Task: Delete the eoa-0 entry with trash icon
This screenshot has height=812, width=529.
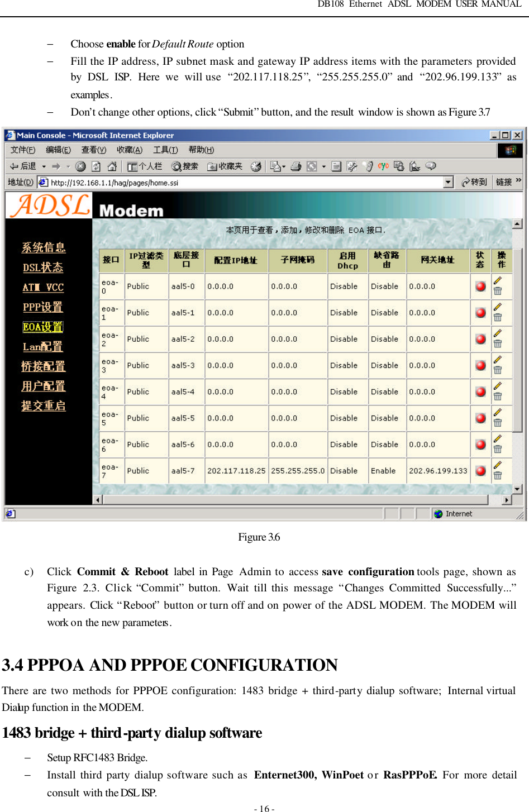Action: [498, 291]
